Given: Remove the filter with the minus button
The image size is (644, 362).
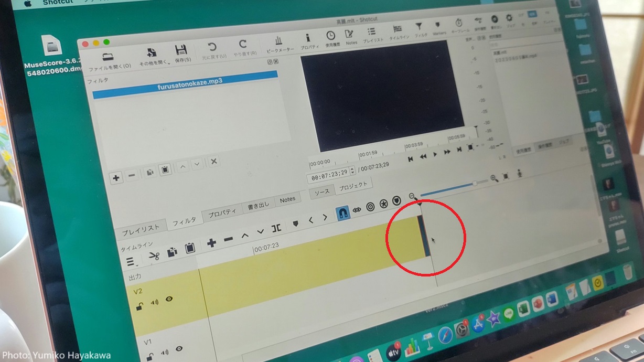Looking at the screenshot, I should tap(132, 176).
